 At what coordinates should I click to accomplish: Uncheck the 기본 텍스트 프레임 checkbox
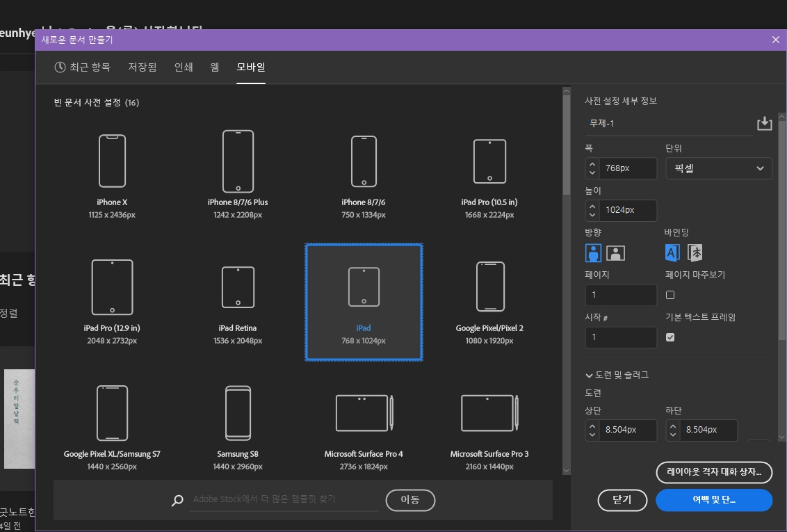tap(670, 337)
